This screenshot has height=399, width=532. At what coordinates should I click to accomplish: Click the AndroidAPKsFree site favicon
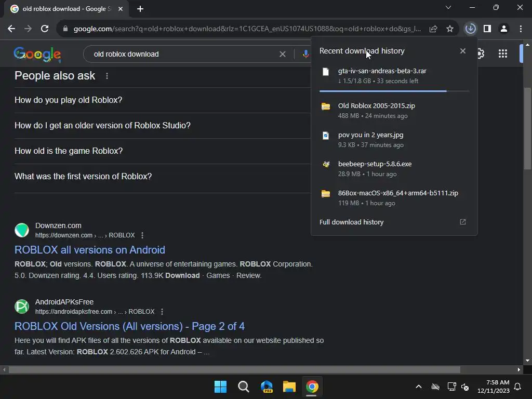pos(22,307)
